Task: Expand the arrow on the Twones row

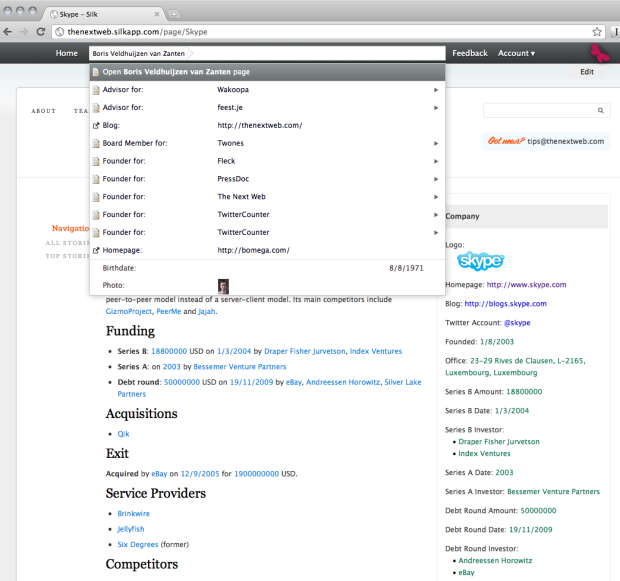Action: click(x=436, y=143)
